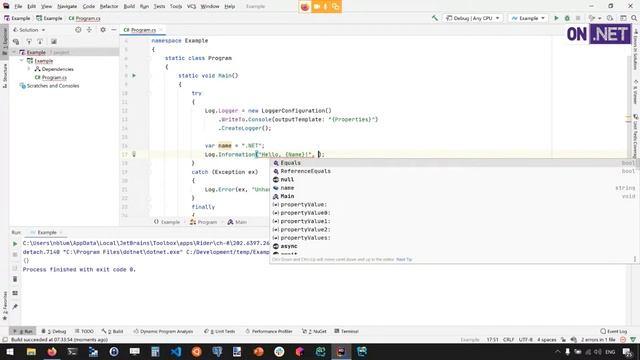Open the Event Log button
The width and height of the screenshot is (640, 360).
coord(614,331)
